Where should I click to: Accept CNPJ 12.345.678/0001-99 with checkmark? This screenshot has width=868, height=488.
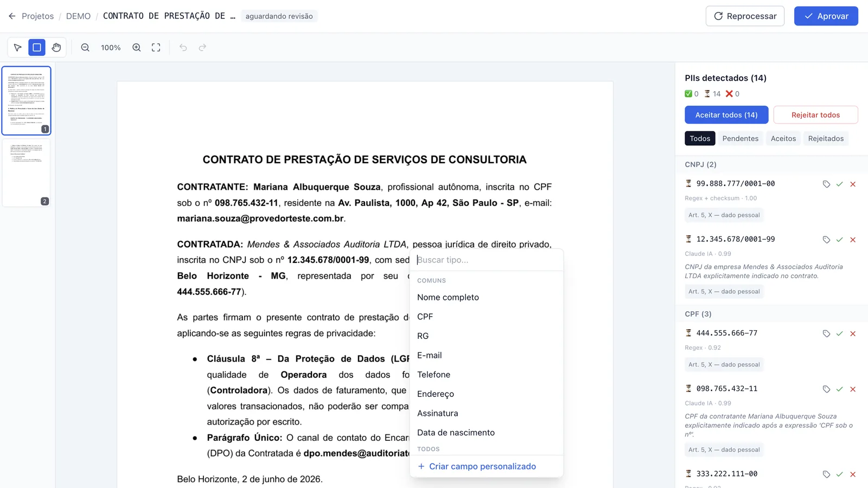pos(839,240)
